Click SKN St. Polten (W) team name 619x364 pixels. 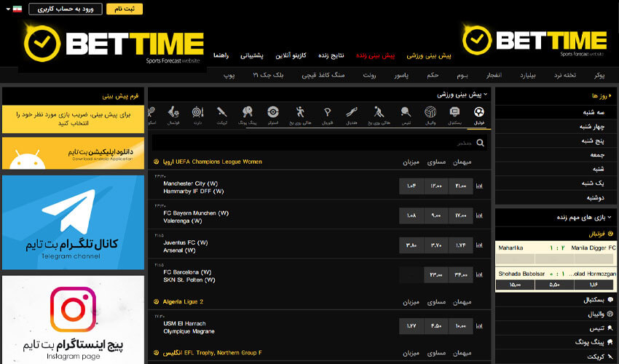pyautogui.click(x=189, y=280)
